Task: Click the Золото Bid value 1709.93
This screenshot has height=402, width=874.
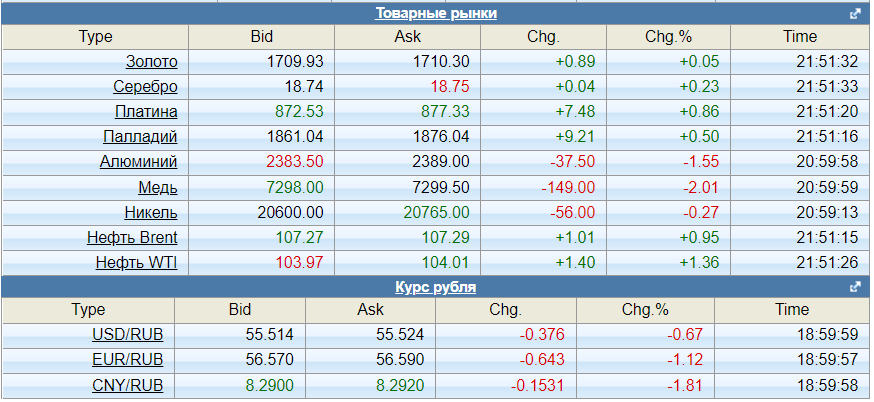Action: 295,61
